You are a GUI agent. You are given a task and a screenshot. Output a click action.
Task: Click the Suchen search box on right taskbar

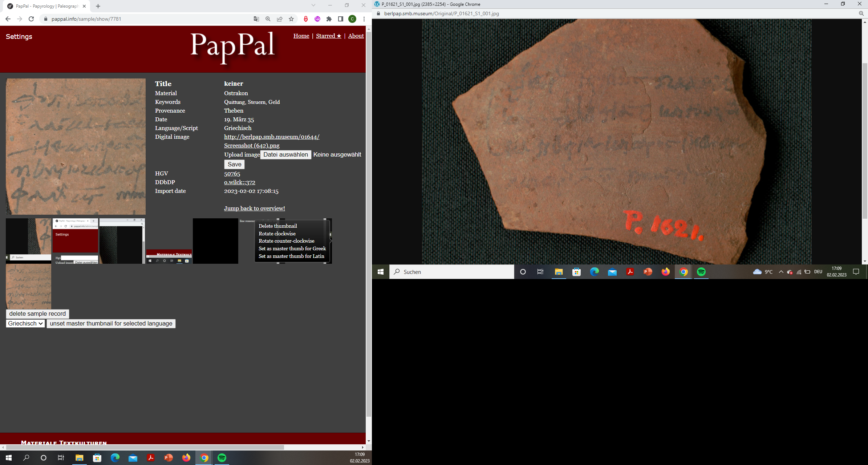(452, 272)
